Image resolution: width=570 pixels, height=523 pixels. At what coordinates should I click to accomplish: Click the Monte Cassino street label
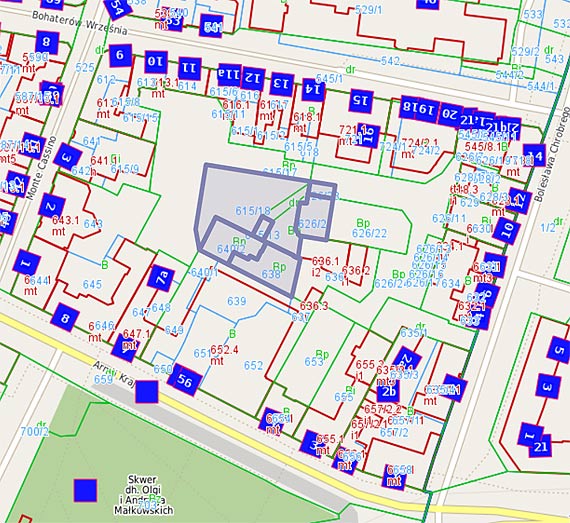click(41, 168)
